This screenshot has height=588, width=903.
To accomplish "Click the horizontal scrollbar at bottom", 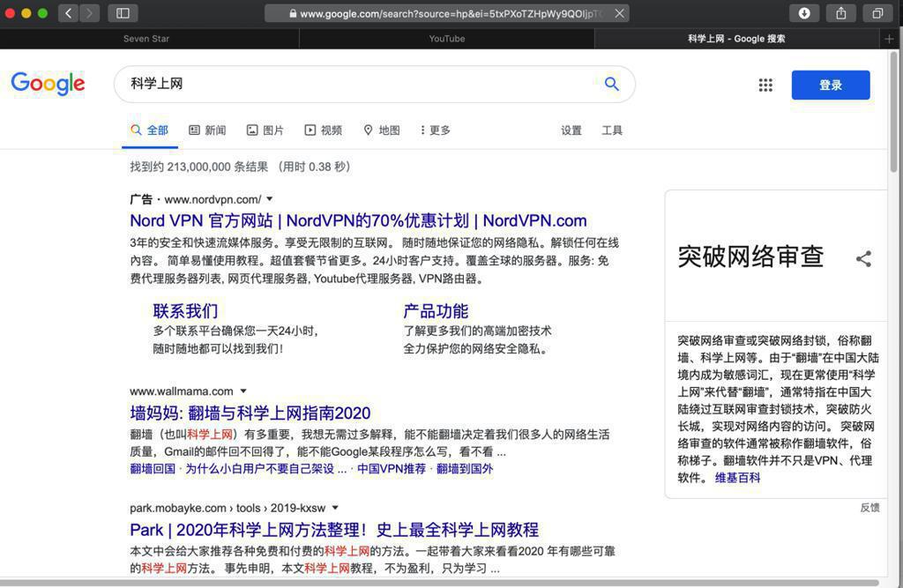I will (439, 583).
